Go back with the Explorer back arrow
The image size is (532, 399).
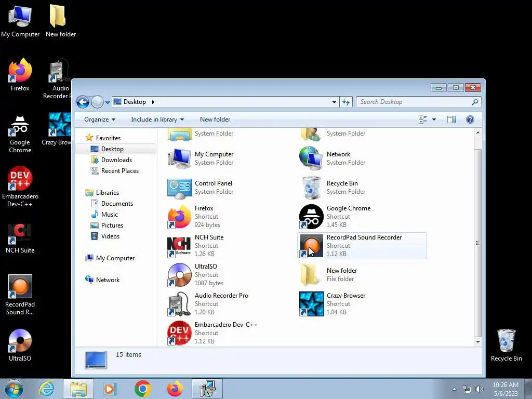83,102
